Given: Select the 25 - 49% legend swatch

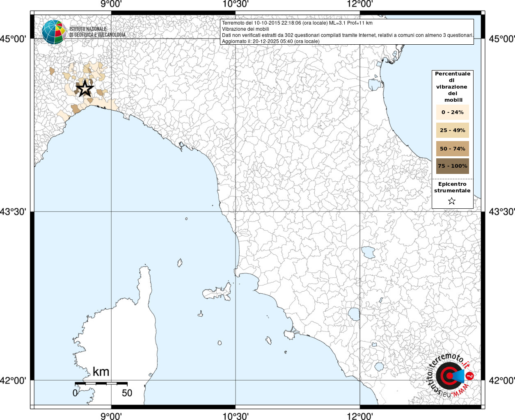Looking at the screenshot, I should [452, 130].
